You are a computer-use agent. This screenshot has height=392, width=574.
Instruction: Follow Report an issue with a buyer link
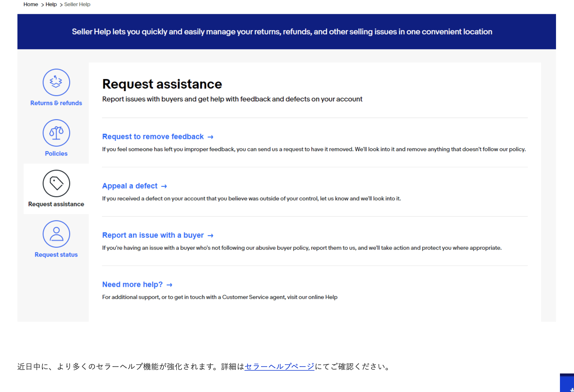pyautogui.click(x=153, y=235)
